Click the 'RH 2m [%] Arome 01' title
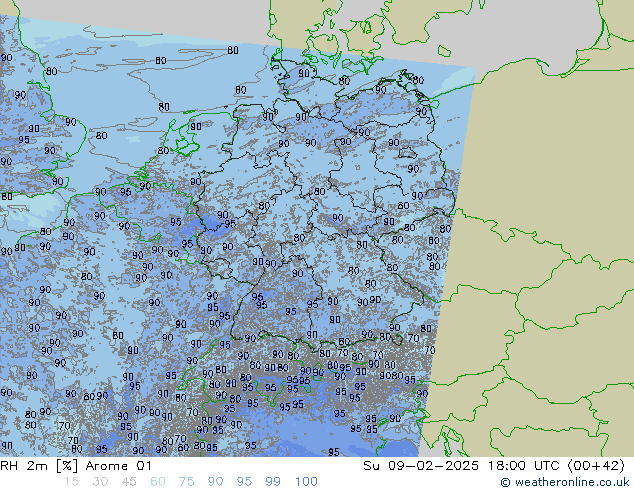Image resolution: width=634 pixels, height=490 pixels. coord(76,466)
